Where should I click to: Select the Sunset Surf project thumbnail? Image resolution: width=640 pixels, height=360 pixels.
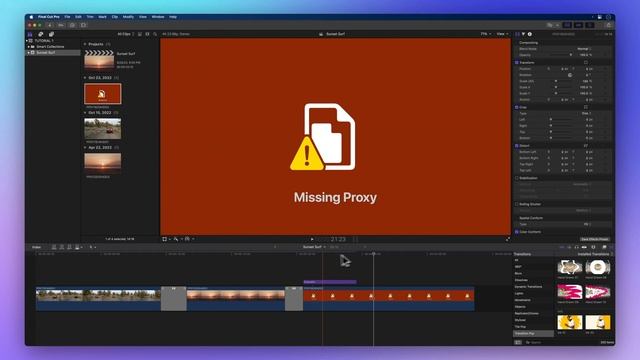pyautogui.click(x=99, y=60)
